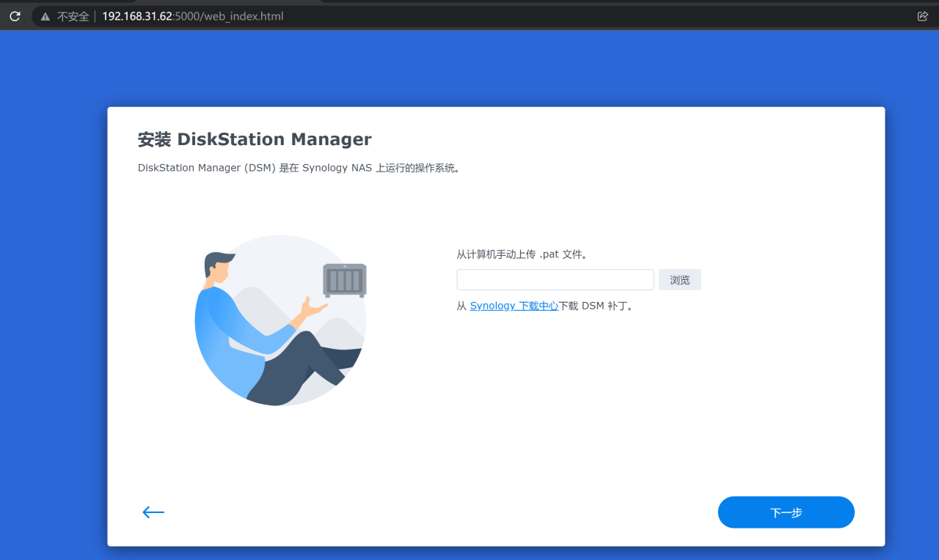939x560 pixels.
Task: Click the "不安全" warning triangle icon
Action: point(45,15)
